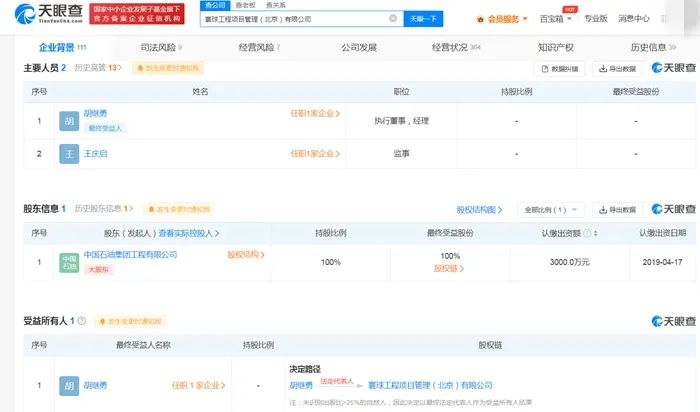Select the 查老板 search tab
This screenshot has width=700, height=412.
pos(244,6)
